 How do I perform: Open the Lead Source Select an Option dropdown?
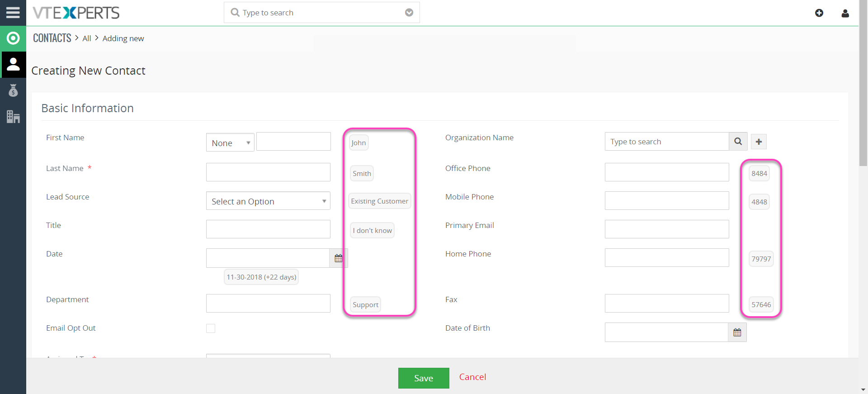[x=268, y=201]
